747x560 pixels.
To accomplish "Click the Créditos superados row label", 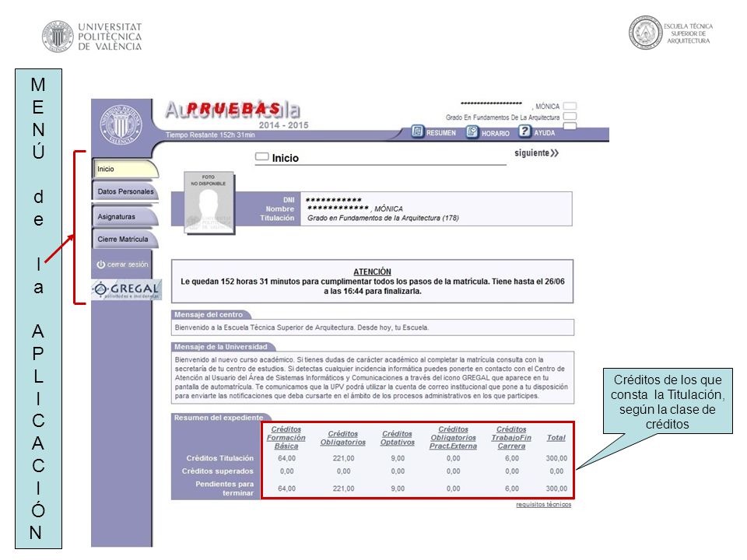I will click(218, 471).
